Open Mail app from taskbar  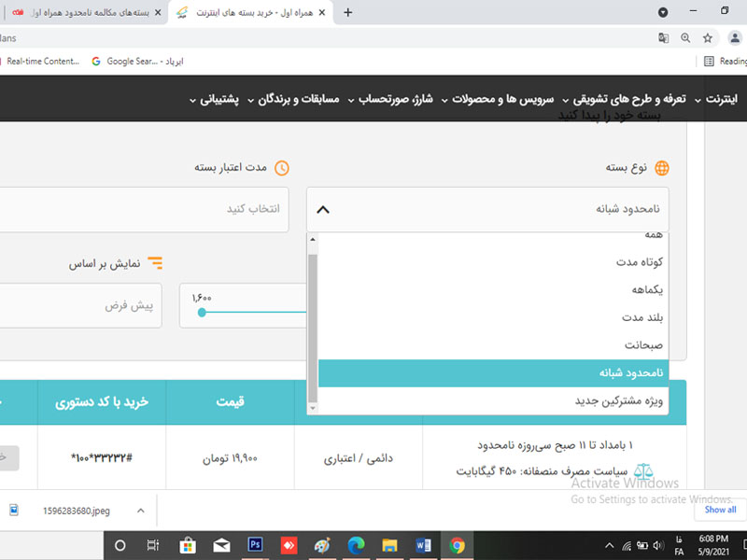coord(221,545)
